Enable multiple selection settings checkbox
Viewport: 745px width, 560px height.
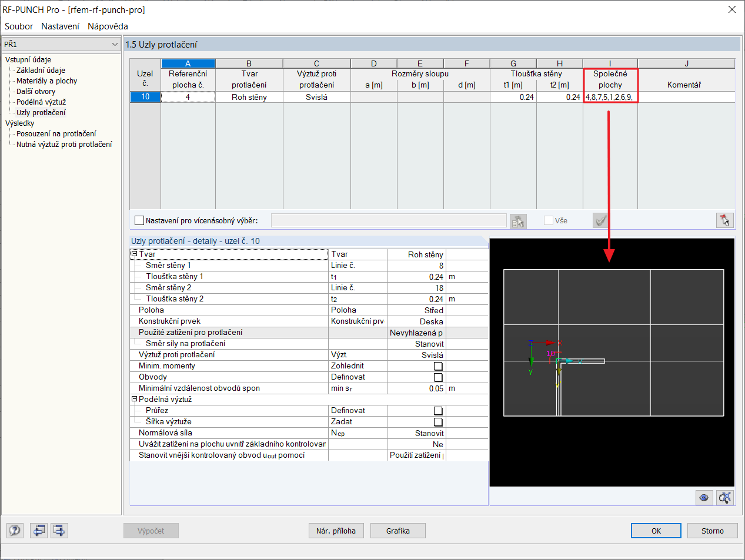click(139, 220)
